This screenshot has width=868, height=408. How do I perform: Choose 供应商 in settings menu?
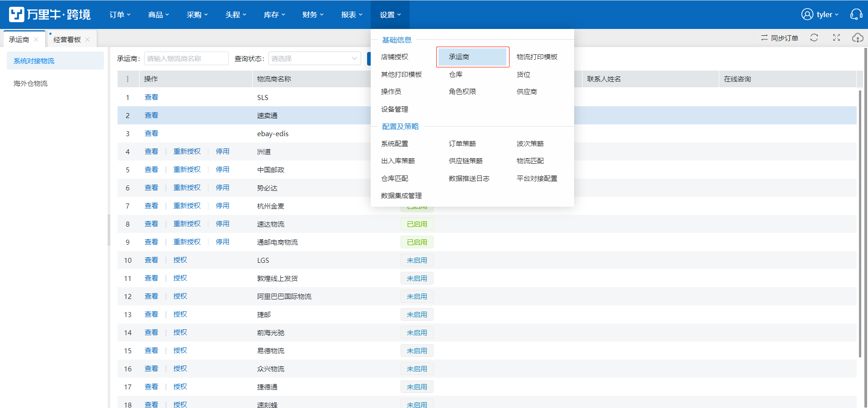pyautogui.click(x=527, y=91)
